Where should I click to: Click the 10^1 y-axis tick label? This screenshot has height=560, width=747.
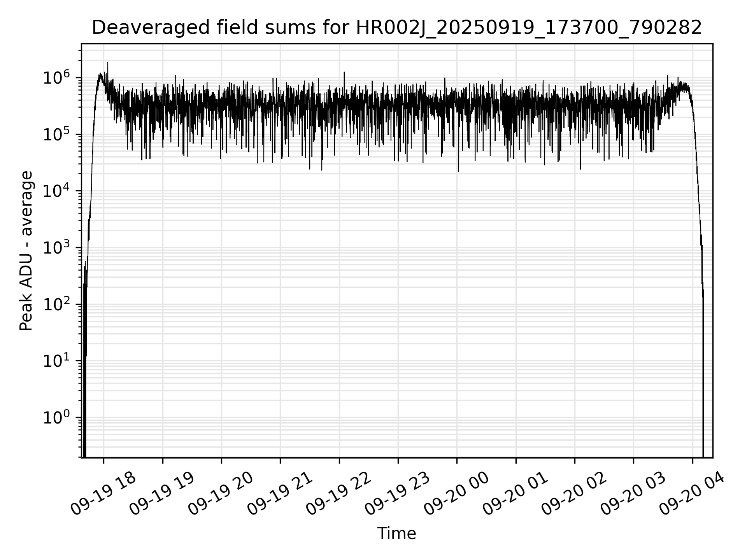click(x=57, y=361)
